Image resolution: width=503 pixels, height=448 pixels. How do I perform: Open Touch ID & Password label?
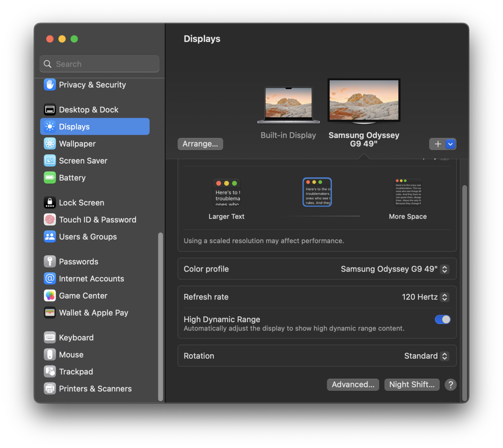(x=98, y=220)
